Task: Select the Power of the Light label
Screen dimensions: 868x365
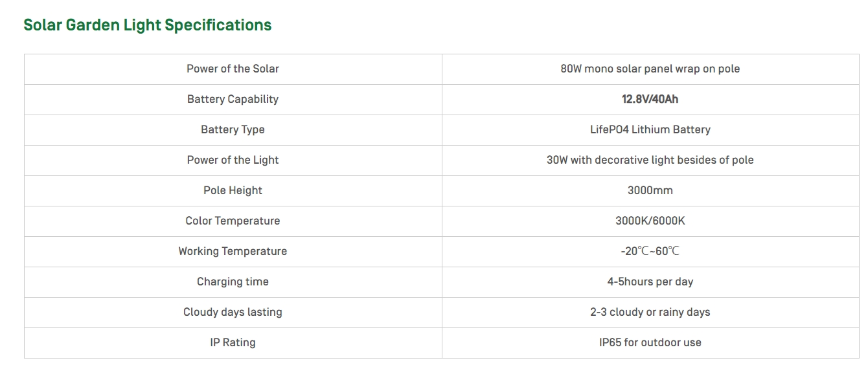Action: [x=233, y=160]
